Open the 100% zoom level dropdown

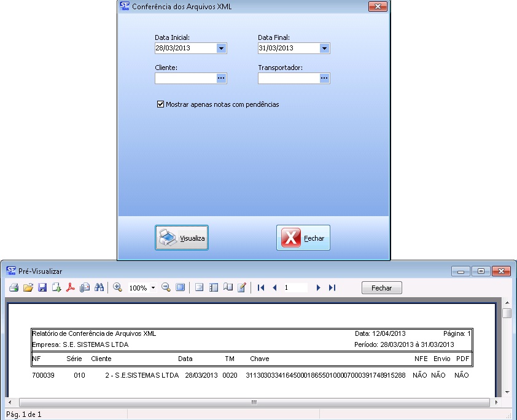click(153, 288)
